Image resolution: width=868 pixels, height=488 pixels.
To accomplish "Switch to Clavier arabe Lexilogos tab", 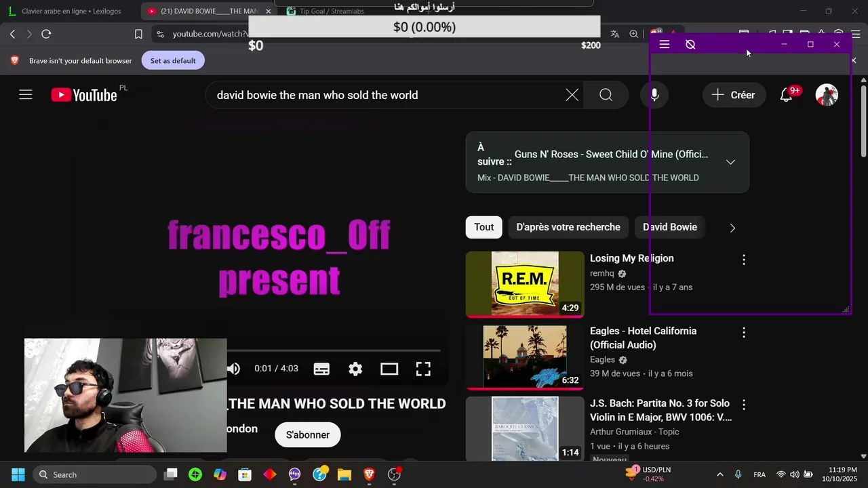I will [x=71, y=11].
